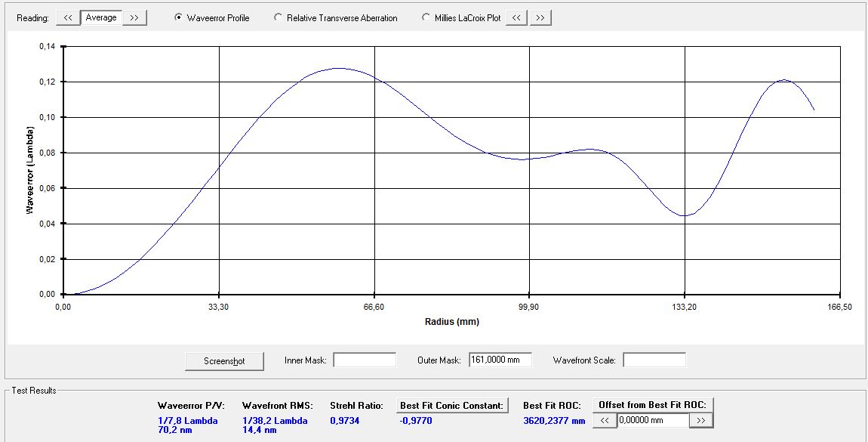Step Millies LaCroix Plot forward
Image resolution: width=868 pixels, height=442 pixels.
point(540,17)
